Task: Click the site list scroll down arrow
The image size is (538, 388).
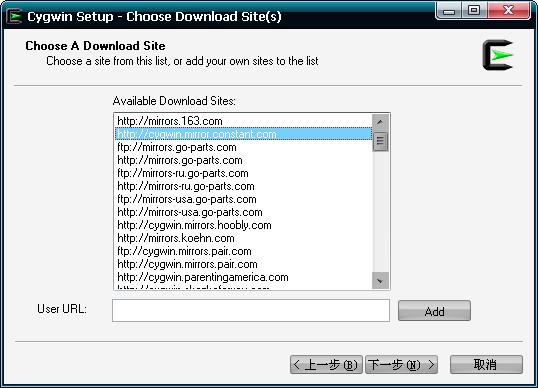Action: coord(380,281)
